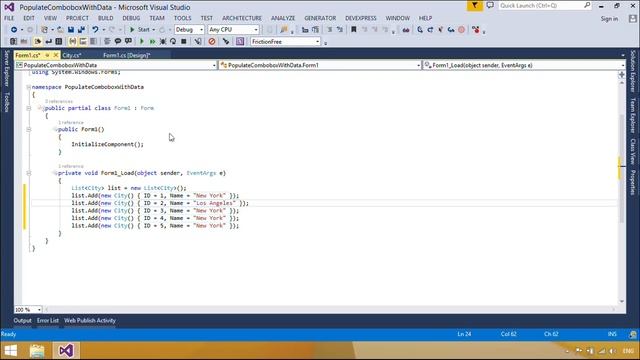This screenshot has height=360, width=640.
Task: Collapse the Form1_Load method region
Action: [29, 173]
